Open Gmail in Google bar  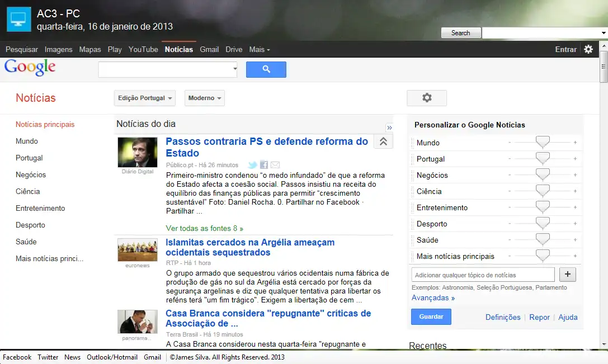pos(209,50)
